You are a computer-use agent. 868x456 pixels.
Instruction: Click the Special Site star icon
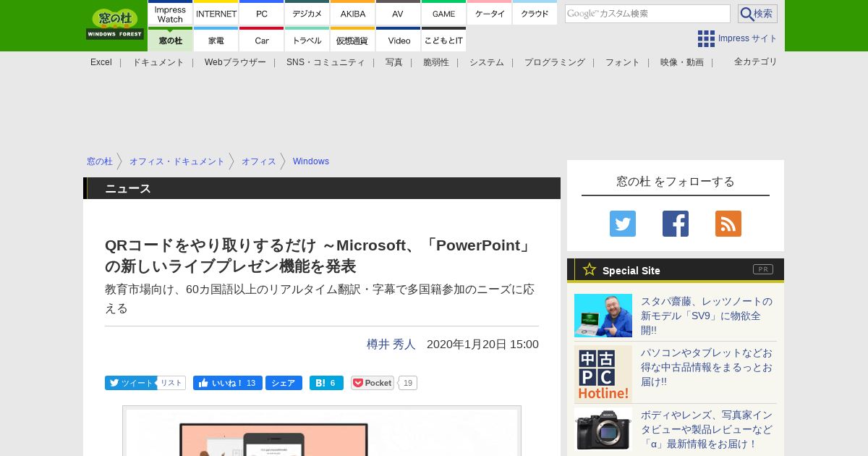point(590,269)
